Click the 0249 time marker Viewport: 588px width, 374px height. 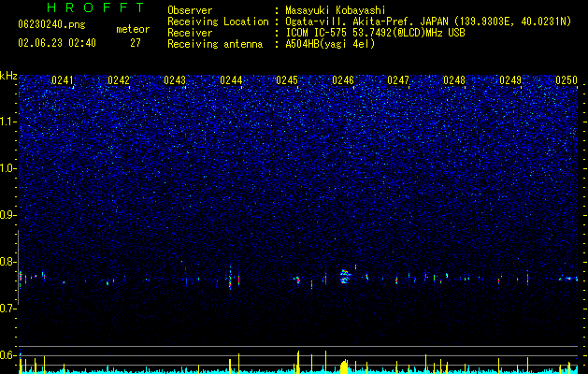pyautogui.click(x=510, y=80)
